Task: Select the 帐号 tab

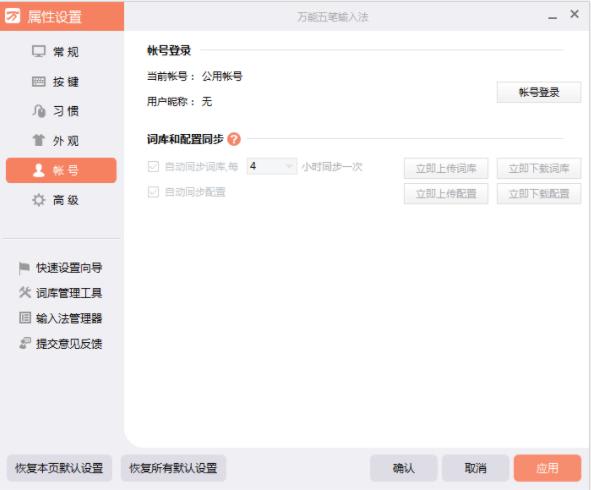Action: click(61, 170)
